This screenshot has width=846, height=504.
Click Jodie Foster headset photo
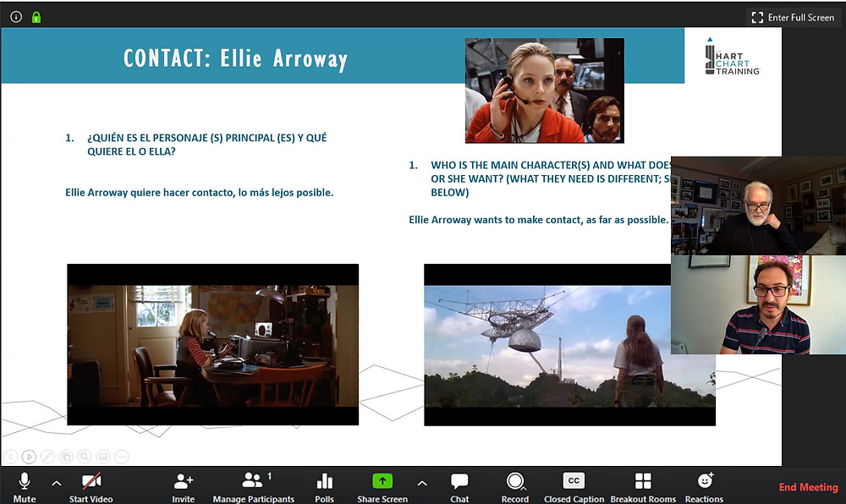pos(544,90)
